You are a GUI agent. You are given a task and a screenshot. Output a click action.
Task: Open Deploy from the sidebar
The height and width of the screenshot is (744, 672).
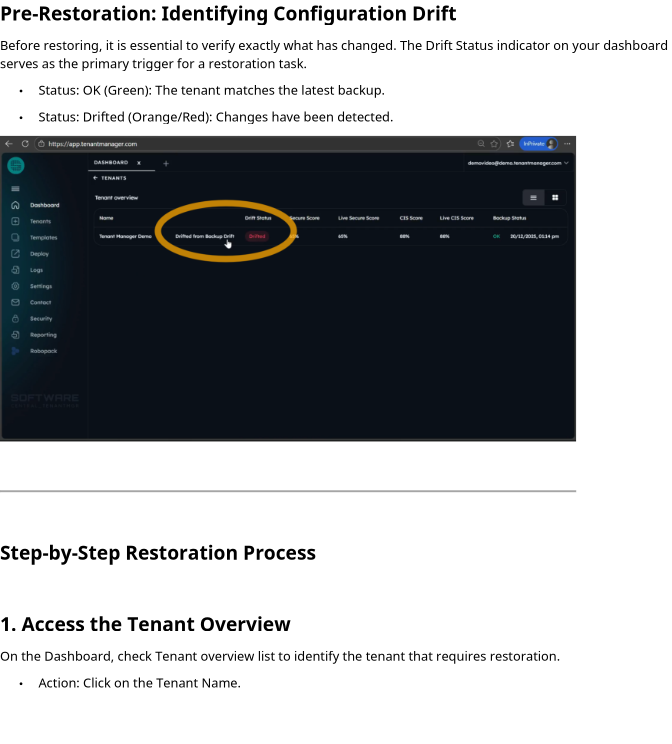point(15,254)
